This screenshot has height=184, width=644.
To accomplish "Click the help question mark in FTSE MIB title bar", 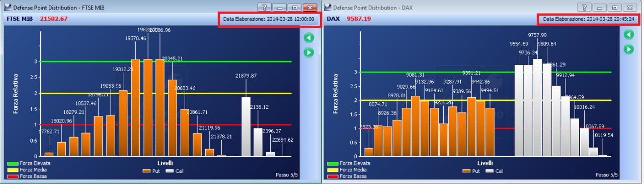I will (264, 7).
